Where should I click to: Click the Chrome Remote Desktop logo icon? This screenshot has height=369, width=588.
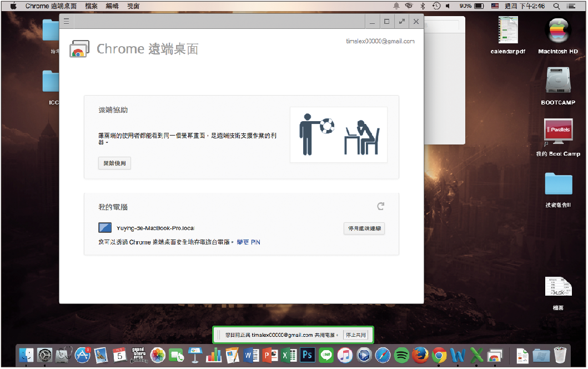click(x=79, y=49)
